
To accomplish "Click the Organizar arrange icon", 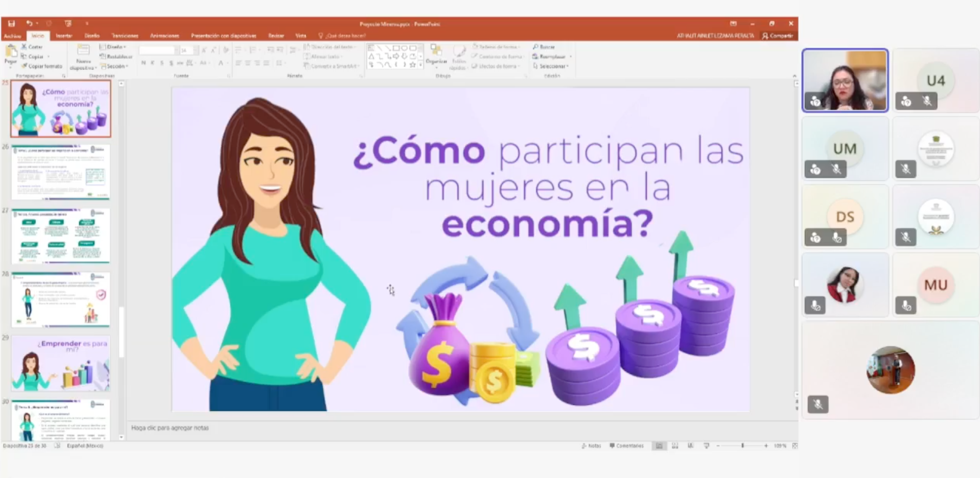I will [436, 54].
